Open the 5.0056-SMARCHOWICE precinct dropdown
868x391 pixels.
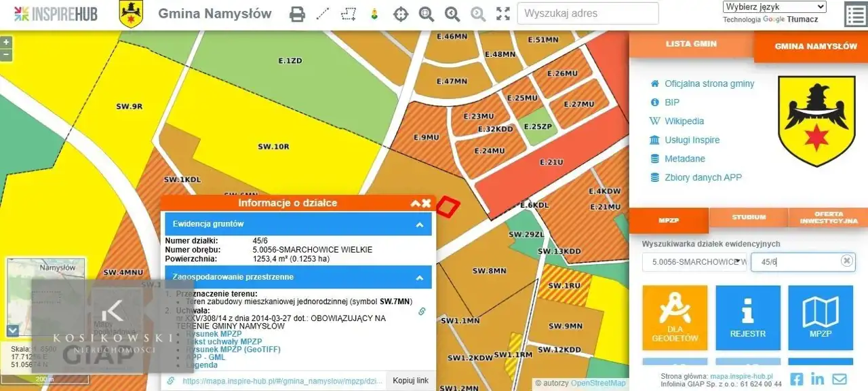(x=694, y=262)
